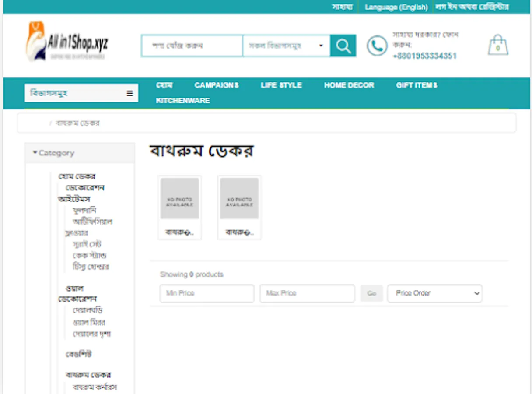
Task: Open the বিভাগসমূহ categories box
Action: point(81,93)
